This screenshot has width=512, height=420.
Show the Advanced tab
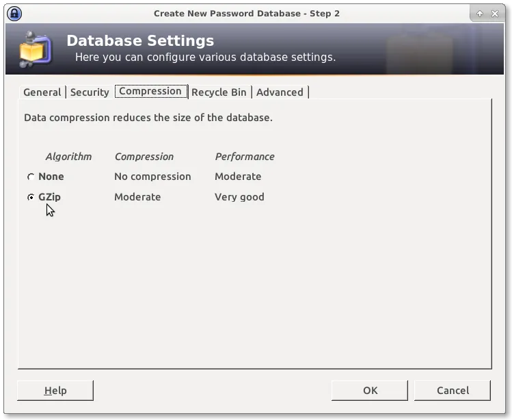[x=280, y=92]
